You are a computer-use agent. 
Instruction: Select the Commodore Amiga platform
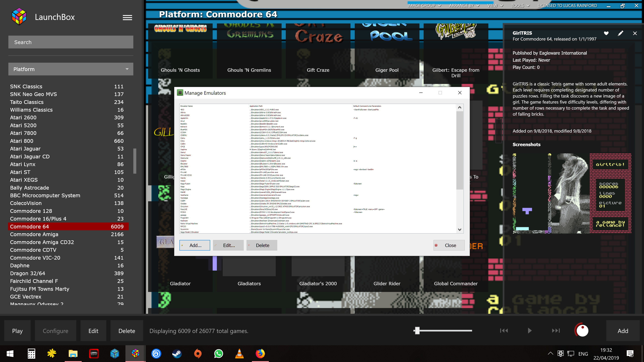coord(68,234)
